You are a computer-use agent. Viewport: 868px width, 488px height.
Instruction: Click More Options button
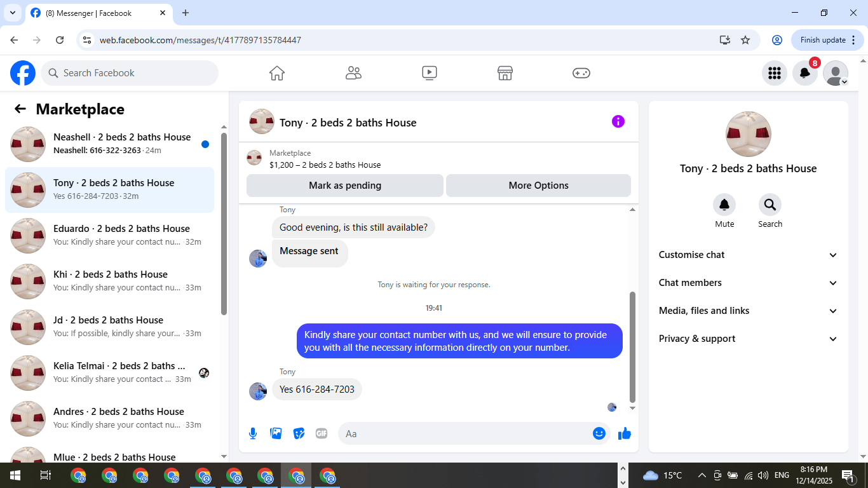[x=538, y=186]
